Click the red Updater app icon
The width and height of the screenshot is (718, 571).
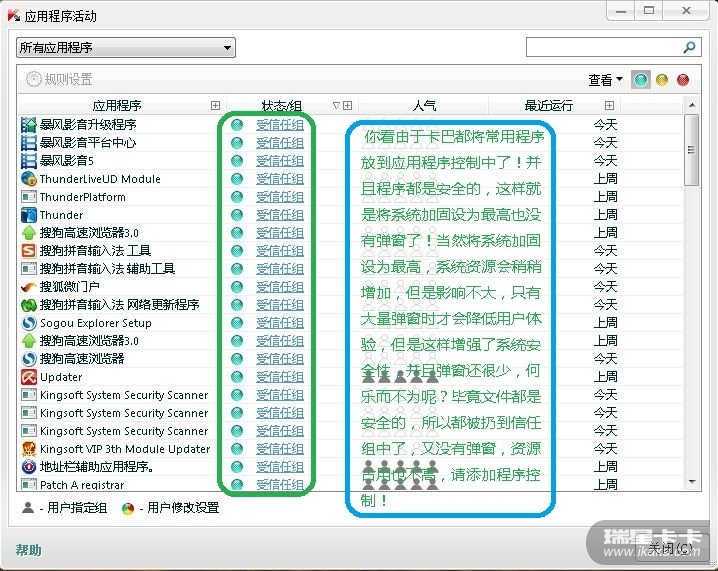(28, 377)
